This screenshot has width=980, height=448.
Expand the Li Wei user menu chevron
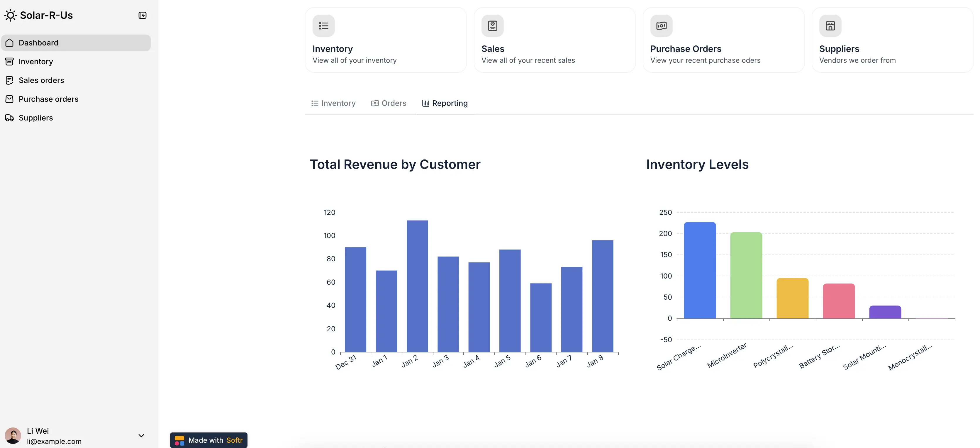(141, 435)
